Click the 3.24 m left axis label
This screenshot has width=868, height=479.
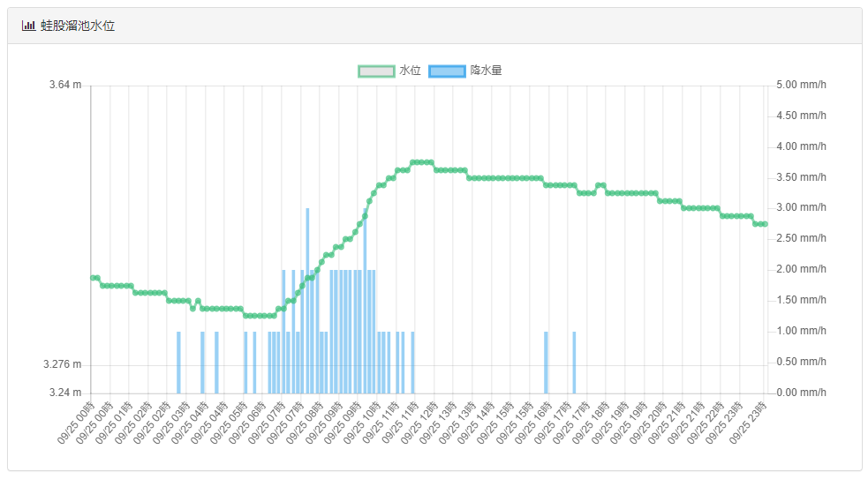(x=64, y=393)
